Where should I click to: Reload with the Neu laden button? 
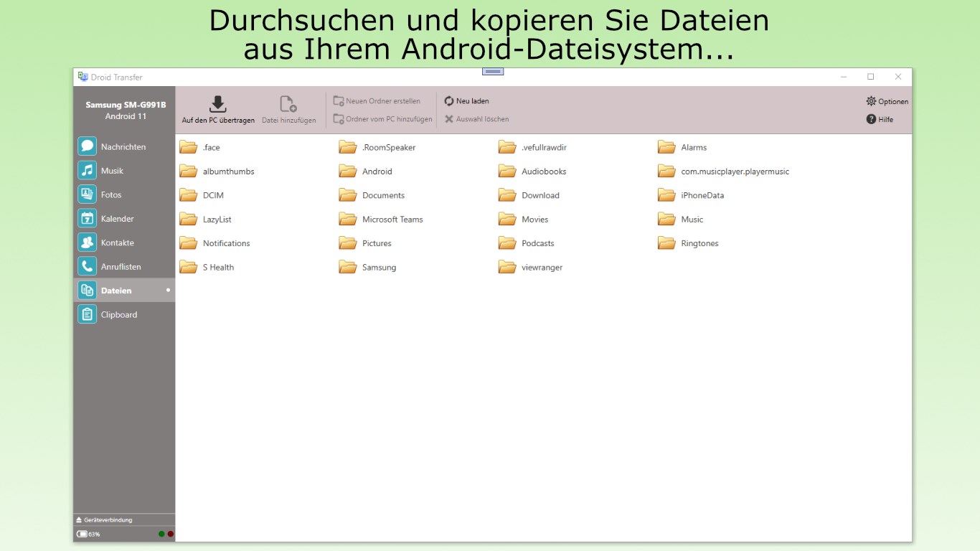pyautogui.click(x=466, y=101)
